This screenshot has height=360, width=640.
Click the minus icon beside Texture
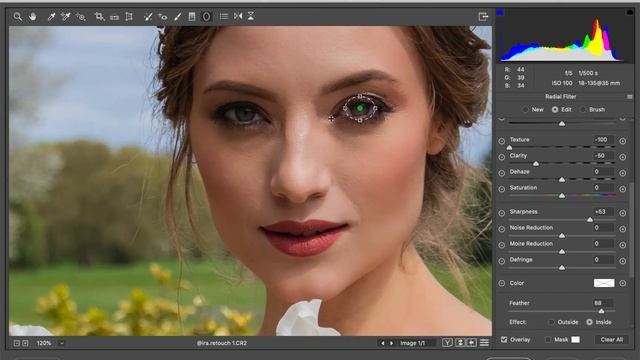(502, 141)
